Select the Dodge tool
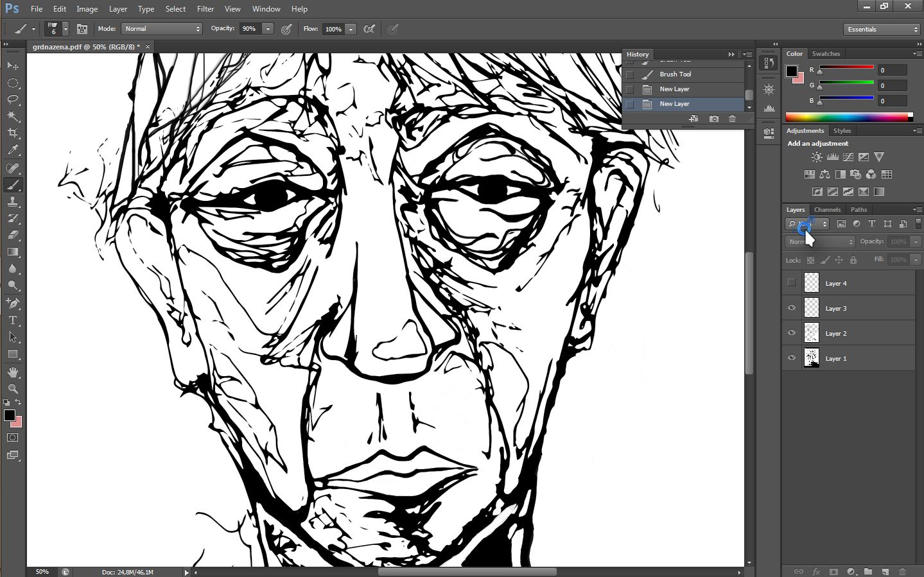This screenshot has width=924, height=577. (13, 285)
